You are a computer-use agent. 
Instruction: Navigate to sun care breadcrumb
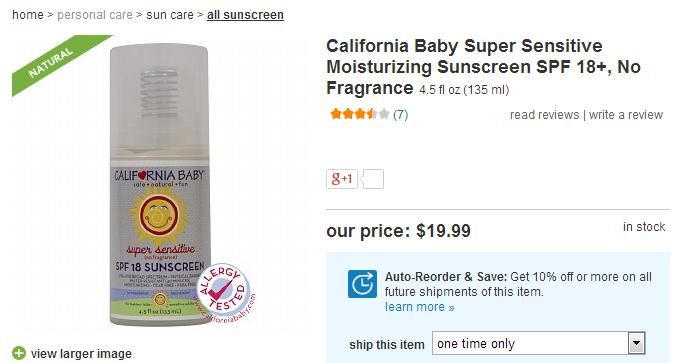(x=170, y=15)
